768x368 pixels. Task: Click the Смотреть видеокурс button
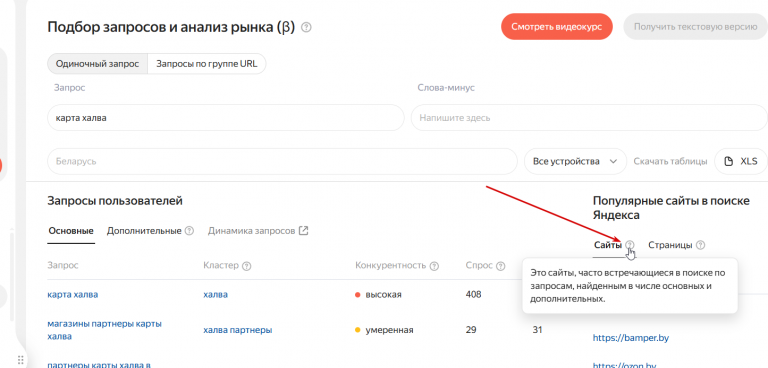(556, 27)
